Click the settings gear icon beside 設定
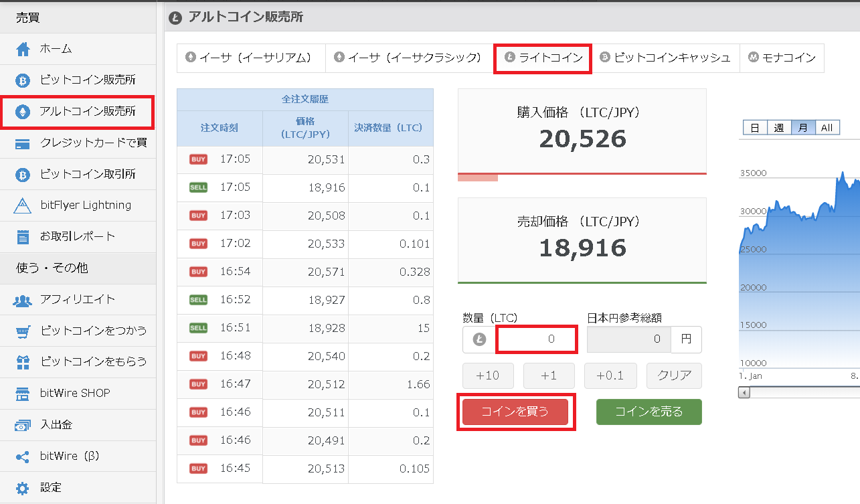The height and width of the screenshot is (504, 860). (23, 488)
